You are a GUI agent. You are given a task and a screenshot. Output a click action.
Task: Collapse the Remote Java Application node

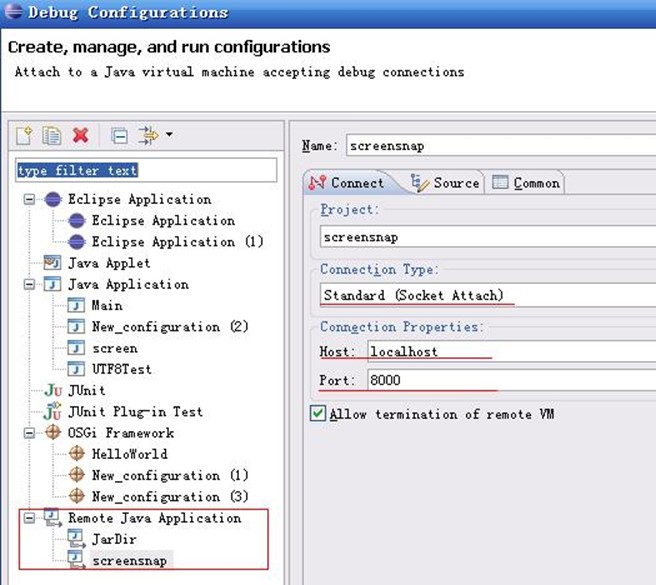pyautogui.click(x=30, y=519)
